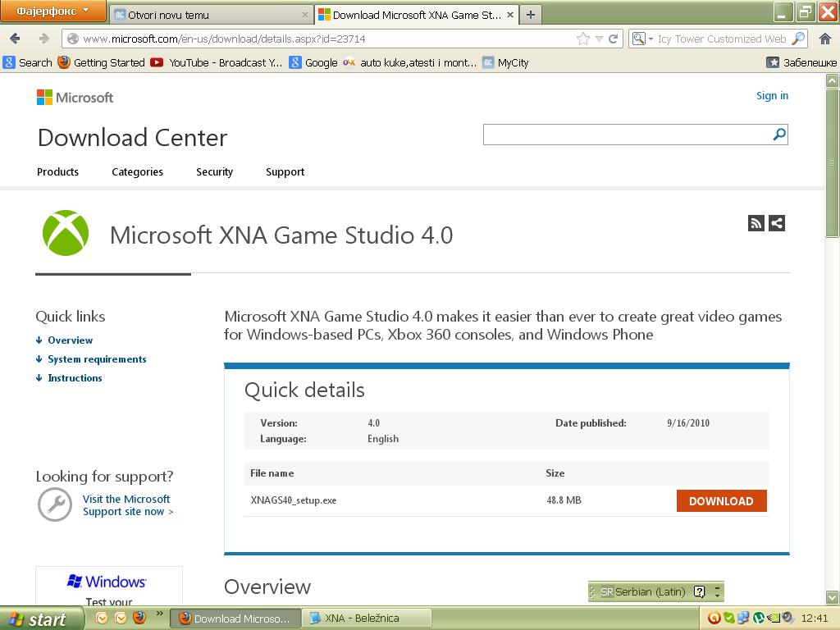Click the first orange tray icon

pyautogui.click(x=714, y=619)
